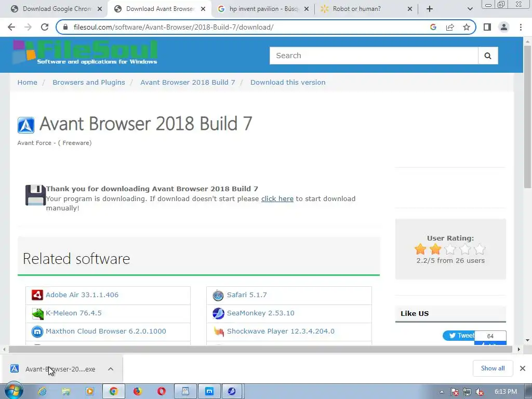
Task: Bookmark this page with the star icon
Action: [467, 27]
